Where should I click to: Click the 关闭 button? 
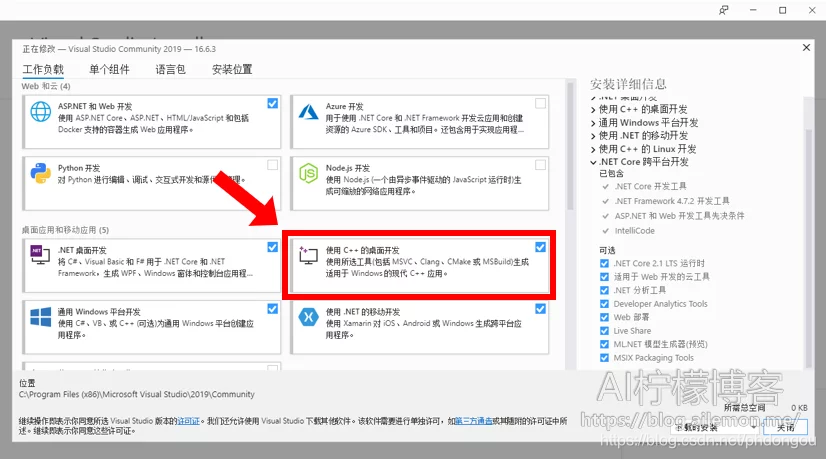point(785,427)
